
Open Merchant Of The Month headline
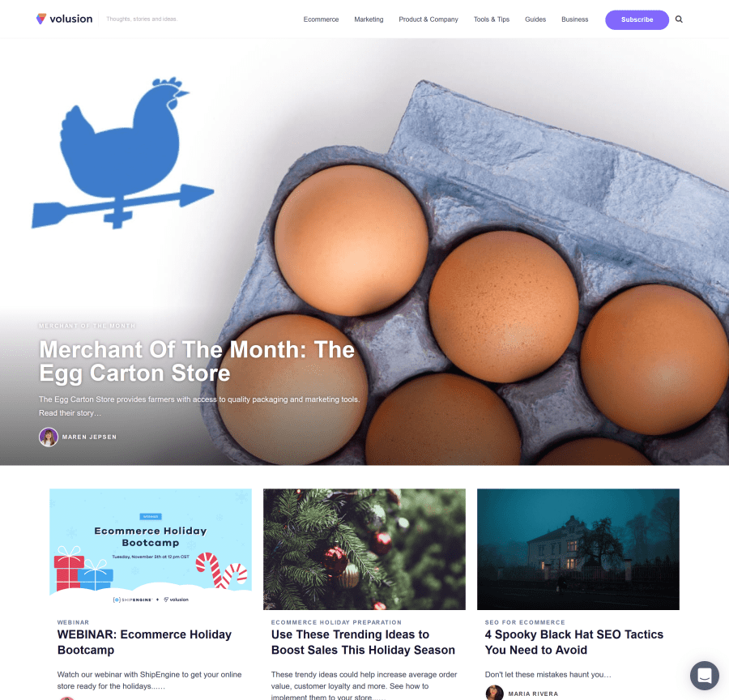tap(197, 361)
